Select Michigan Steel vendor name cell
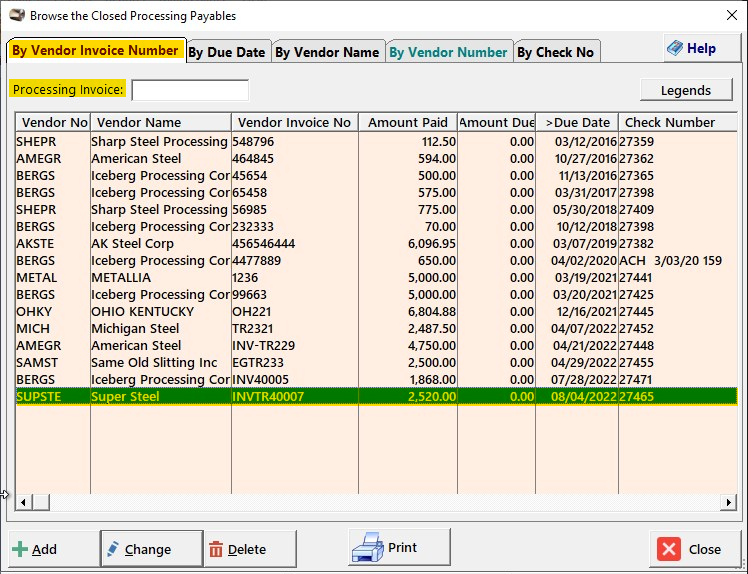This screenshot has width=748, height=574. coord(161,329)
